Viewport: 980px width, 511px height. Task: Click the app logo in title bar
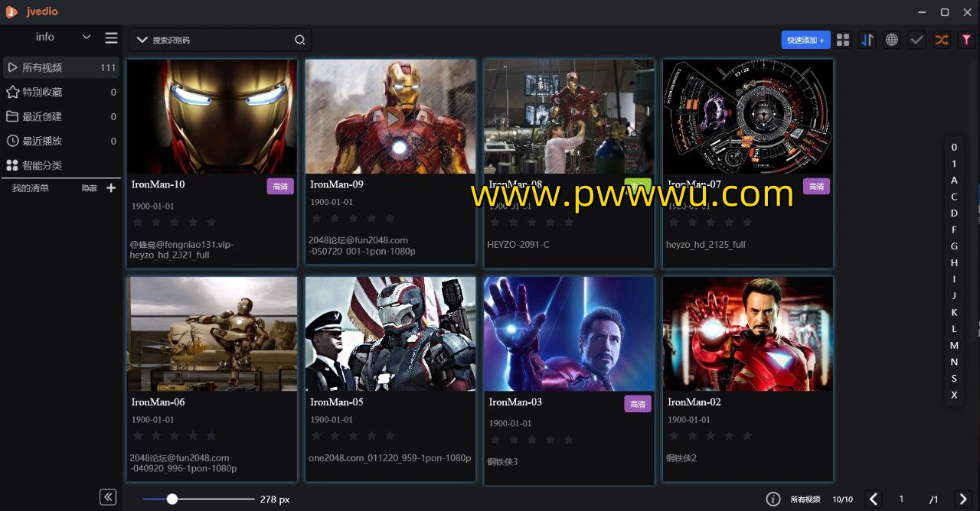click(x=11, y=11)
